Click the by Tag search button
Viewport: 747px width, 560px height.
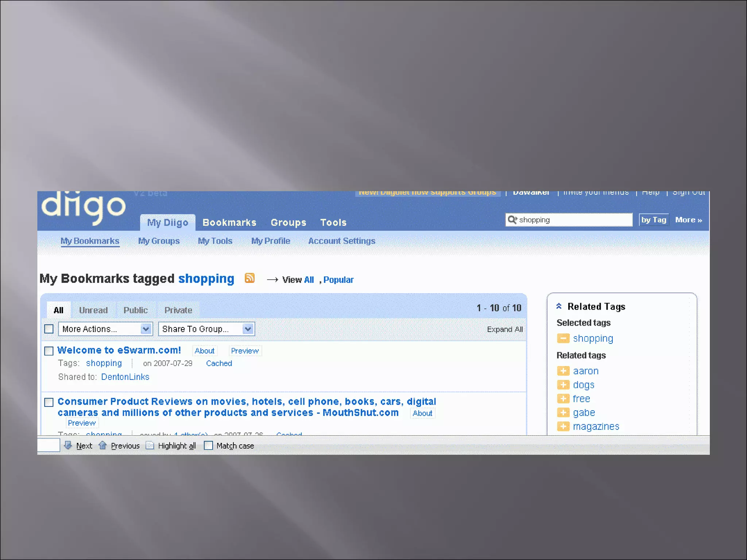[654, 220]
